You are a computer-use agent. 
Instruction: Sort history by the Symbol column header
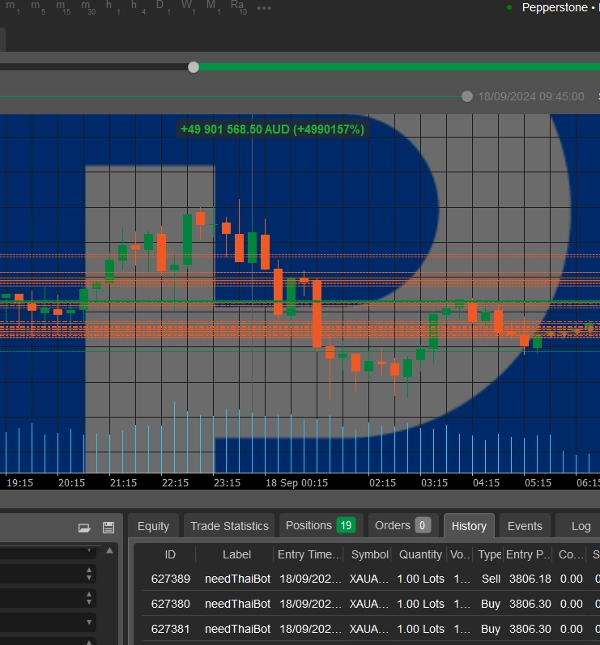coord(369,554)
